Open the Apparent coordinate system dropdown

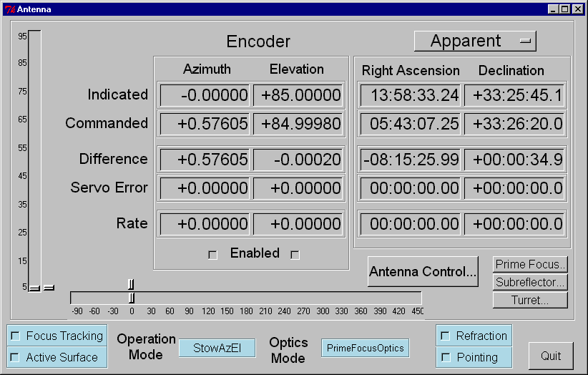click(475, 42)
